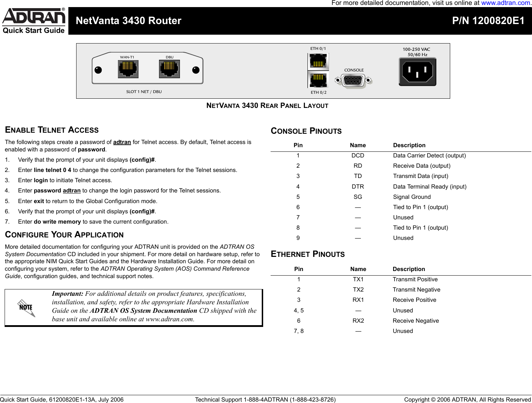This screenshot has height=403, width=532.
Task: Click the '7, 8' pin cell
Action: pos(299,331)
